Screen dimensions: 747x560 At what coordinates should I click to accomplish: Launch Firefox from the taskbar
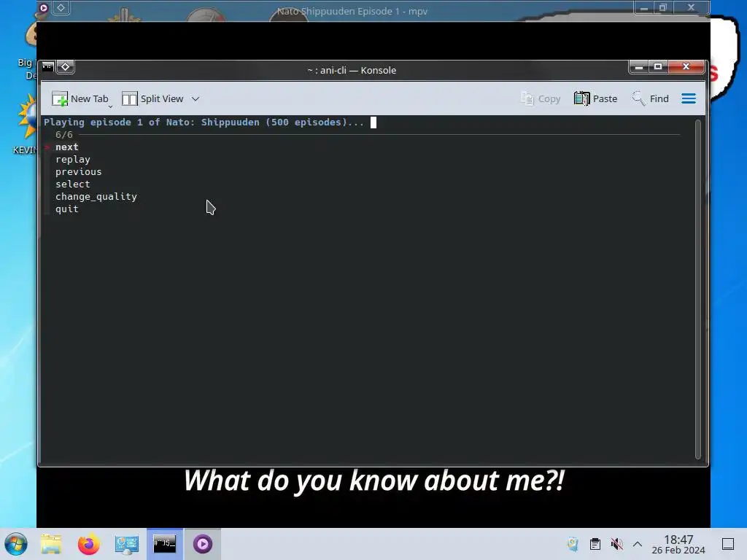pos(88,544)
